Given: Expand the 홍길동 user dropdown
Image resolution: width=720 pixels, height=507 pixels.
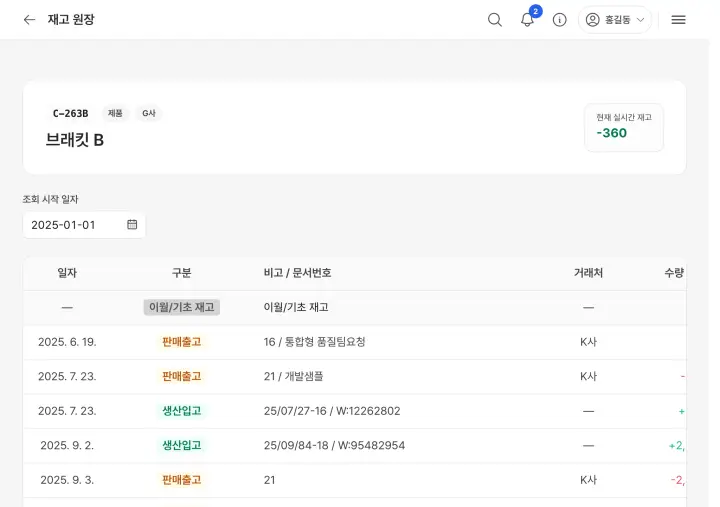Looking at the screenshot, I should click(x=615, y=20).
